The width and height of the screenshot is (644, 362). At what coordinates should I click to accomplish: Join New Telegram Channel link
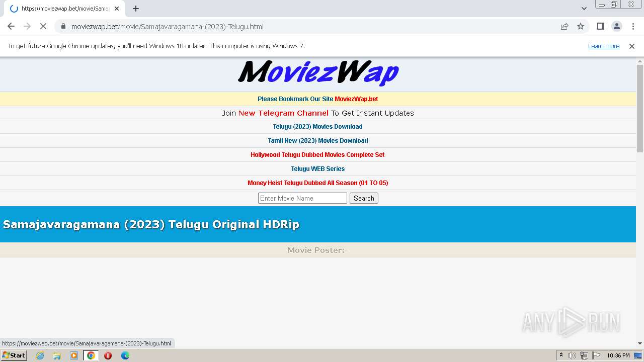click(x=283, y=113)
